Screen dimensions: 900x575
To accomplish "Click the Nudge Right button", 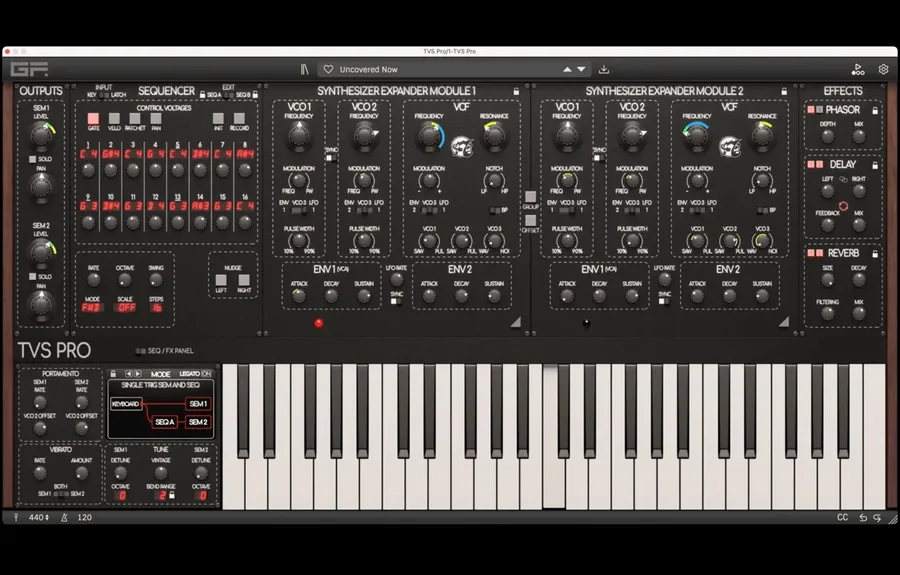I will [244, 280].
